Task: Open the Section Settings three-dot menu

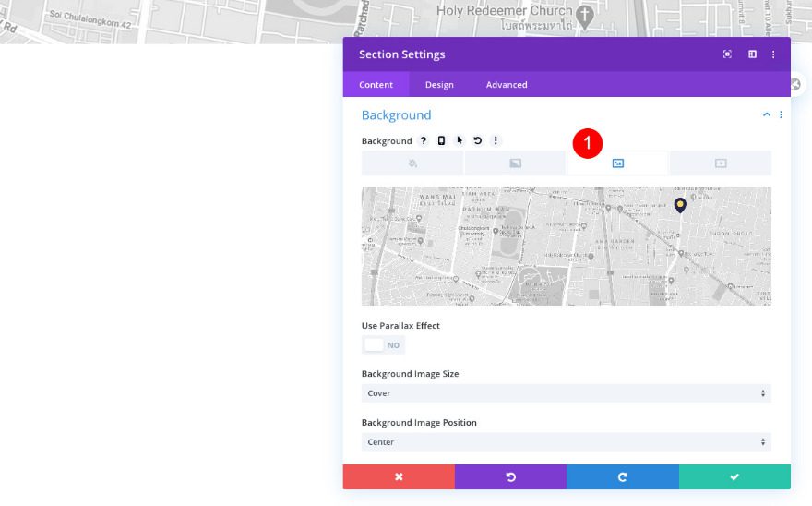Action: point(773,54)
